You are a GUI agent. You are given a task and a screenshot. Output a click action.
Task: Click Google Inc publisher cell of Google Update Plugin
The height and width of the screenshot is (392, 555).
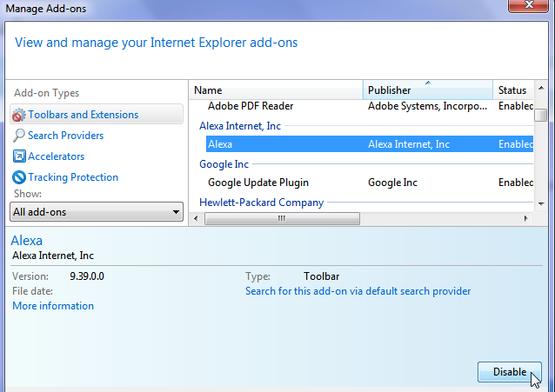(392, 183)
